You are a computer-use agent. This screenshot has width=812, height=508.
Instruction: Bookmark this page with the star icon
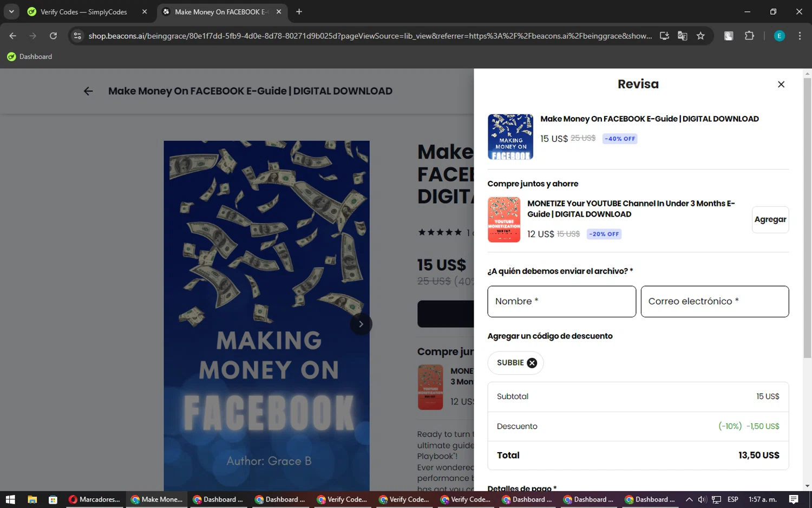pos(700,36)
